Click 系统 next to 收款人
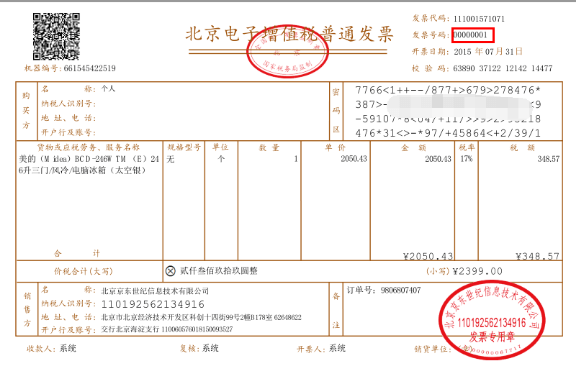The image size is (576, 367). pyautogui.click(x=68, y=348)
